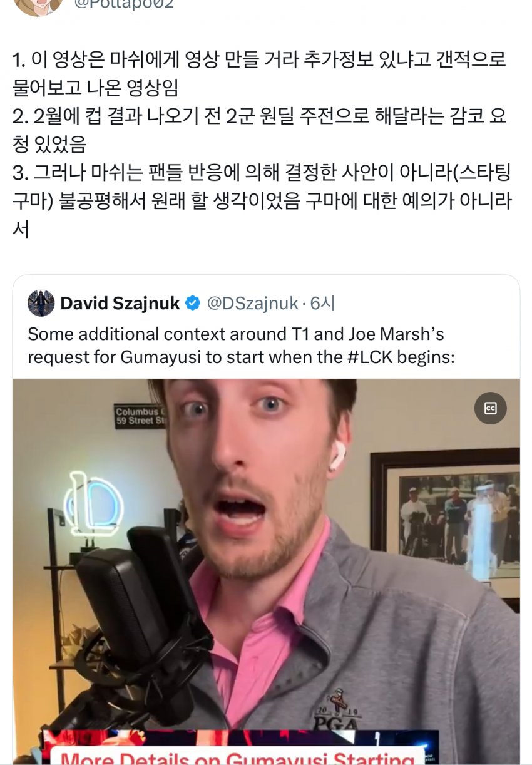
Task: Open David Szajnuk's small round avatar
Action: point(41,303)
